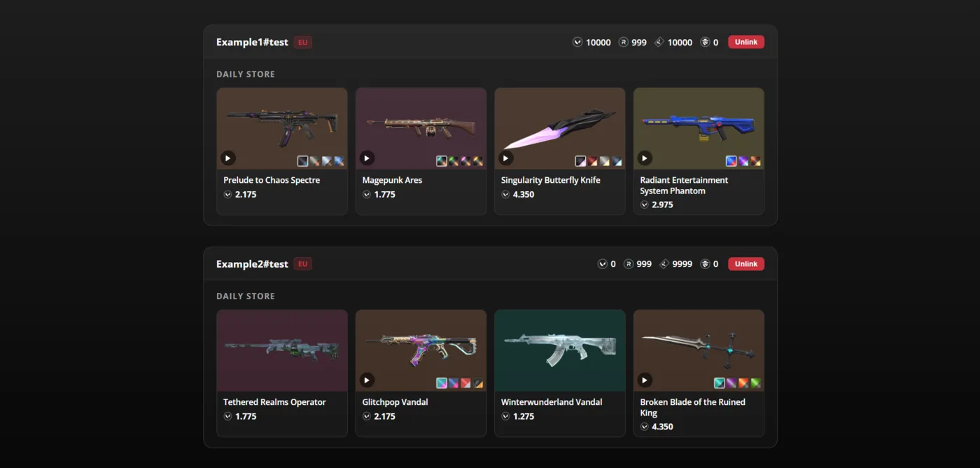Play the Radiant Entertainment System Phantom preview

click(x=645, y=158)
